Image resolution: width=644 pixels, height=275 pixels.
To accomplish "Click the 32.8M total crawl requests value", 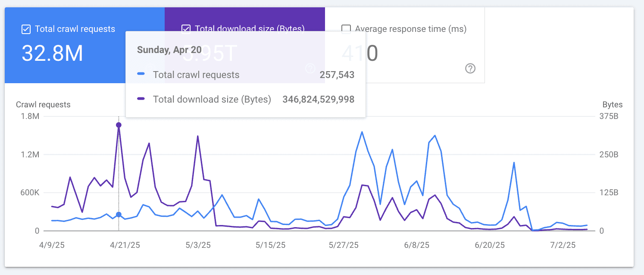I will coord(52,53).
